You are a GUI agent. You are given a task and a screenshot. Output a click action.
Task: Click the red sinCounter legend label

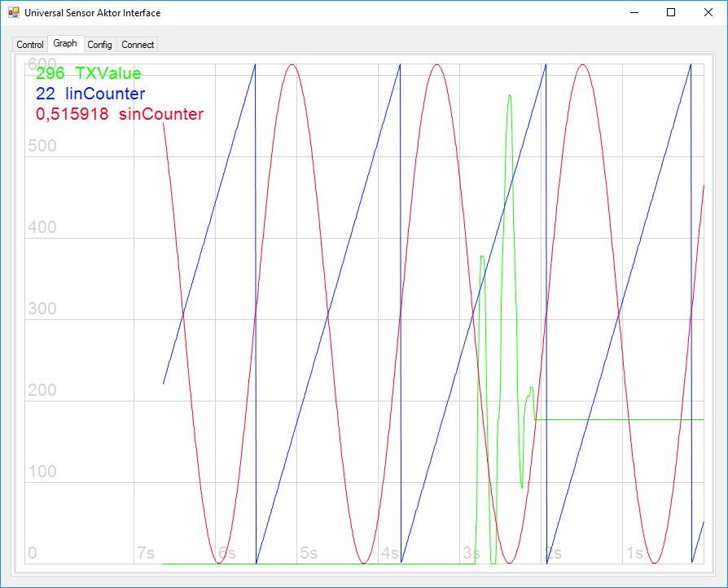point(161,114)
